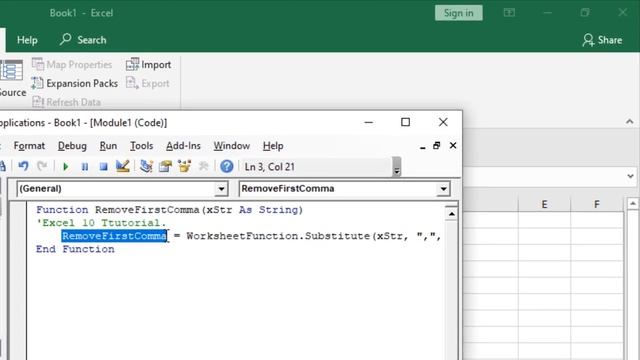Expand the (General) object dropdown
The height and width of the screenshot is (360, 640).
[x=221, y=189]
